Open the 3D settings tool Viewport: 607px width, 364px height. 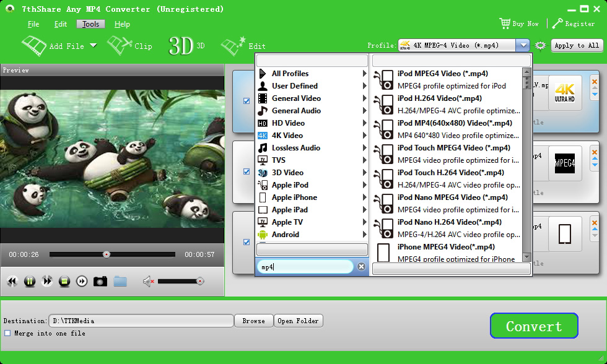click(181, 46)
